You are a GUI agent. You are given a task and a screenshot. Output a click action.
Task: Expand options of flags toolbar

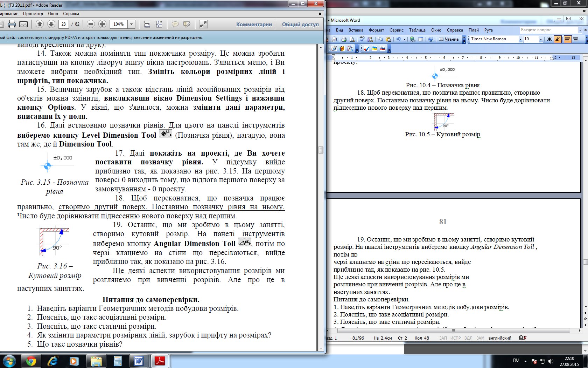click(x=389, y=49)
